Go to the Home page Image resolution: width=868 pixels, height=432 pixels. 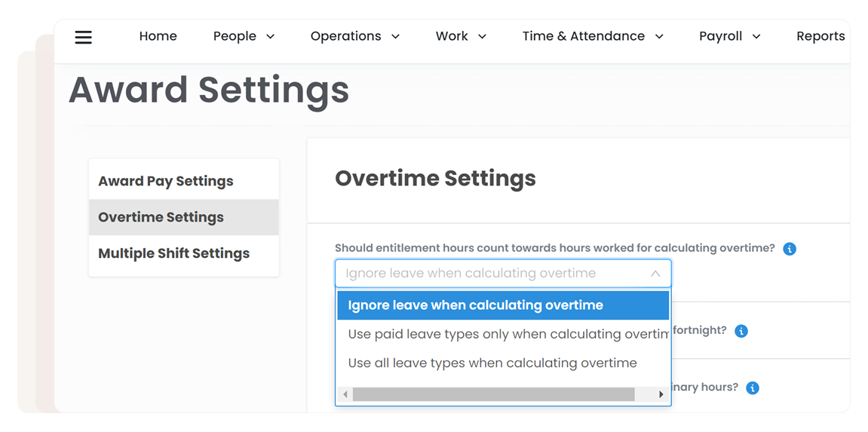point(158,36)
